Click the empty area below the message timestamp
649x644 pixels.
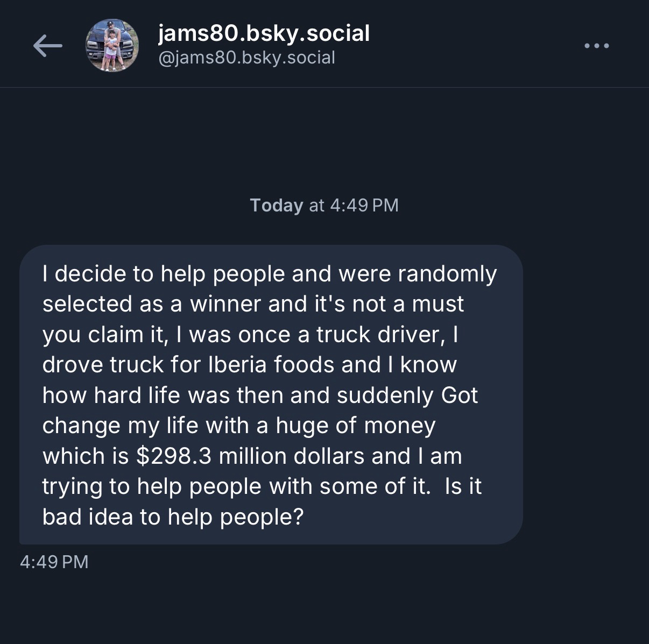click(324, 608)
